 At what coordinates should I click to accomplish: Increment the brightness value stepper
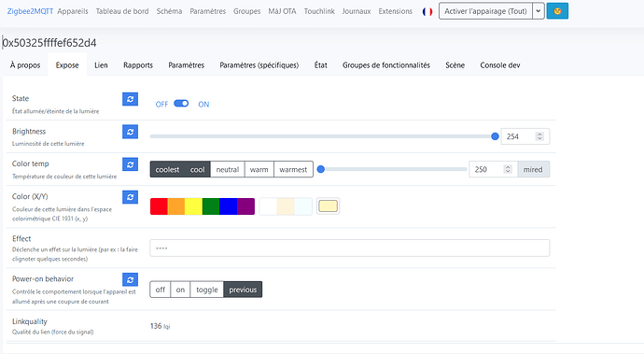539,135
